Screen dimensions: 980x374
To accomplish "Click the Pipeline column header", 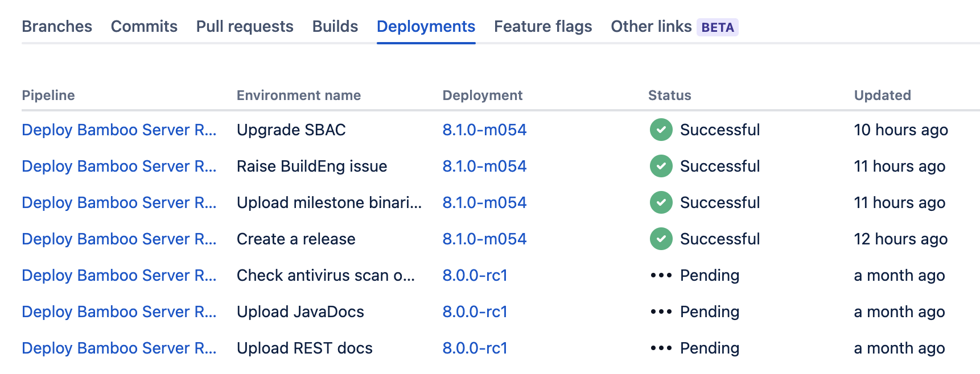I will point(48,95).
